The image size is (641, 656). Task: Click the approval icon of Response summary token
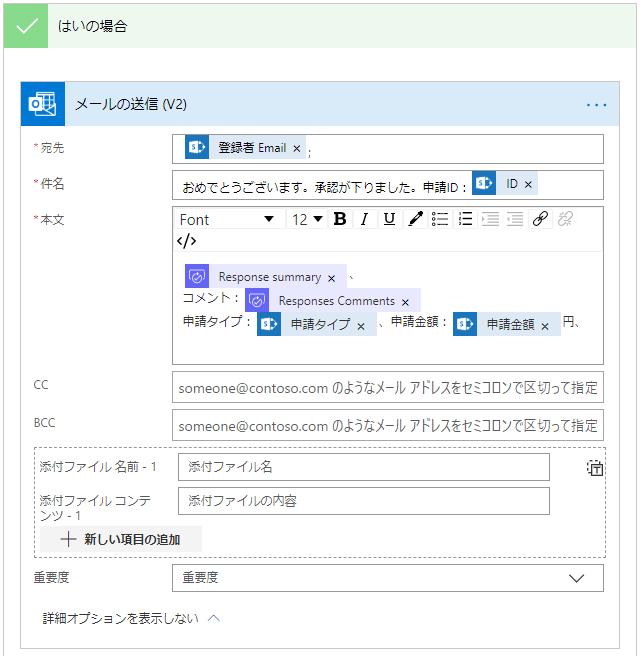point(197,276)
